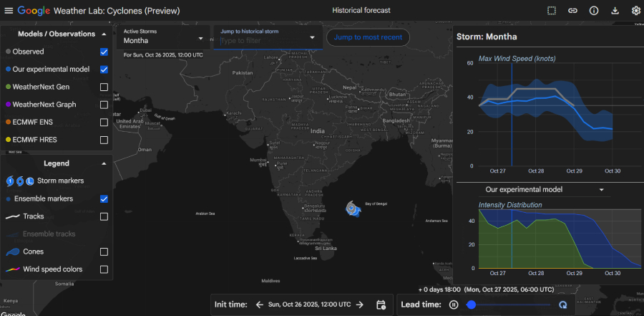Click the Historical forecast title
The height and width of the screenshot is (316, 644).
[x=361, y=10]
